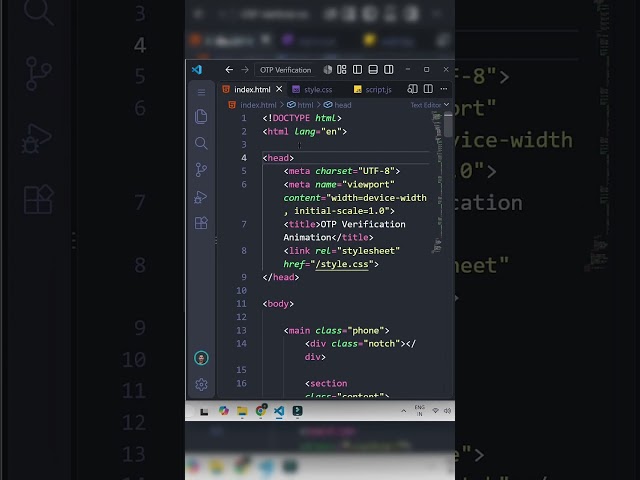This screenshot has width=640, height=480.
Task: Click the DOCTYPE declaration on line 1
Action: point(302,118)
